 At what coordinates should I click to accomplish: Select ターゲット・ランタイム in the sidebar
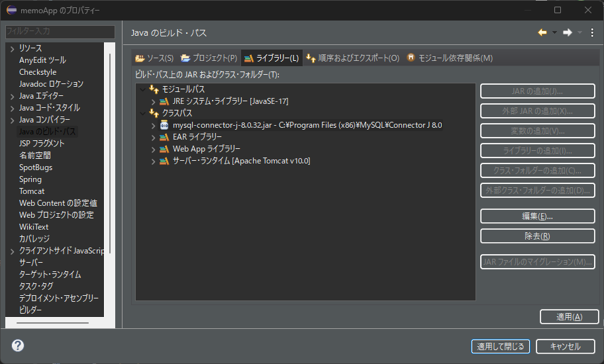point(50,275)
